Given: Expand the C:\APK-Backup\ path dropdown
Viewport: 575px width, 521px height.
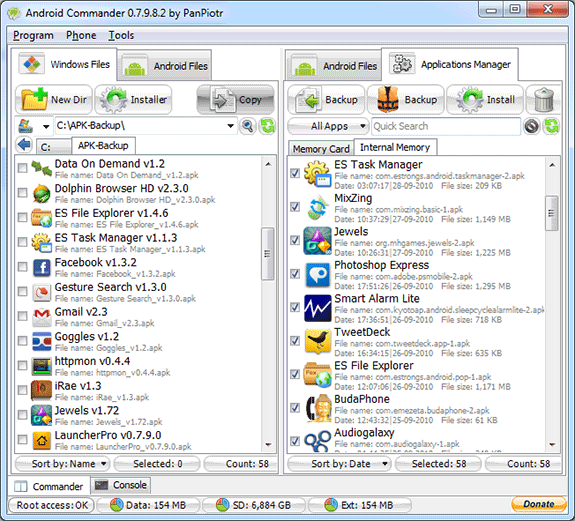Looking at the screenshot, I should [x=230, y=126].
